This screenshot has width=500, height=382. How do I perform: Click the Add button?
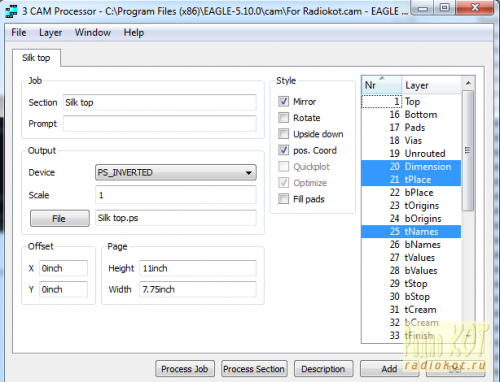click(389, 369)
